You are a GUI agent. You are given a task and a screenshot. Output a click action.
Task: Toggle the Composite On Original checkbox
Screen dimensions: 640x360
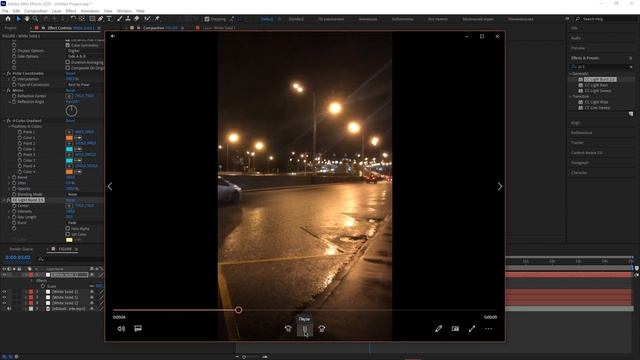pyautogui.click(x=68, y=68)
